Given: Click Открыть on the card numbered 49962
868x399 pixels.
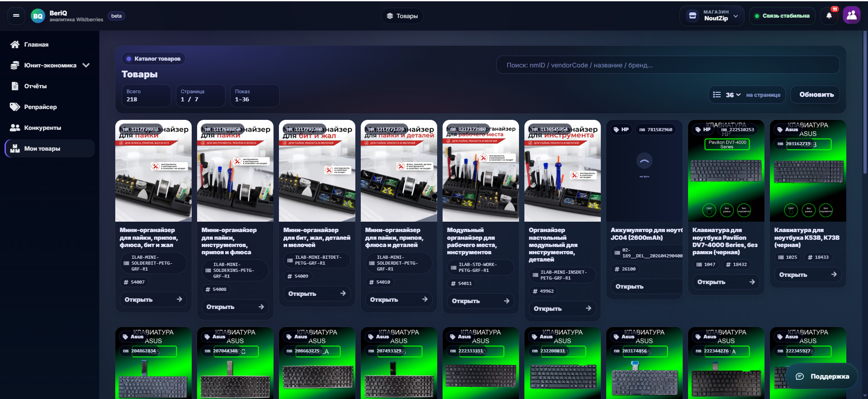Looking at the screenshot, I should tap(562, 309).
